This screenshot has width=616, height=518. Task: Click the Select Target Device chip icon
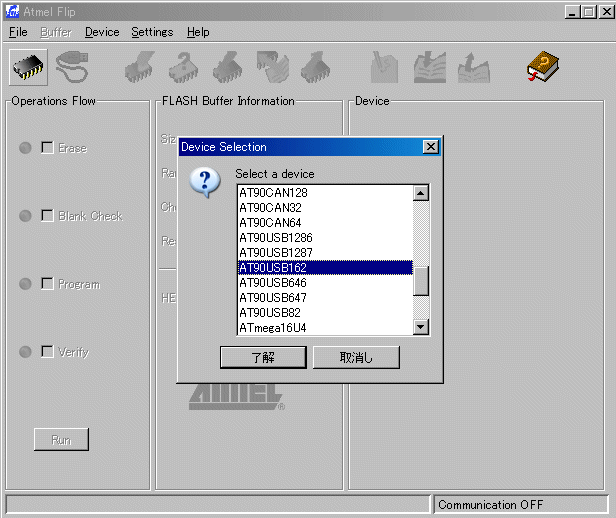pos(28,67)
